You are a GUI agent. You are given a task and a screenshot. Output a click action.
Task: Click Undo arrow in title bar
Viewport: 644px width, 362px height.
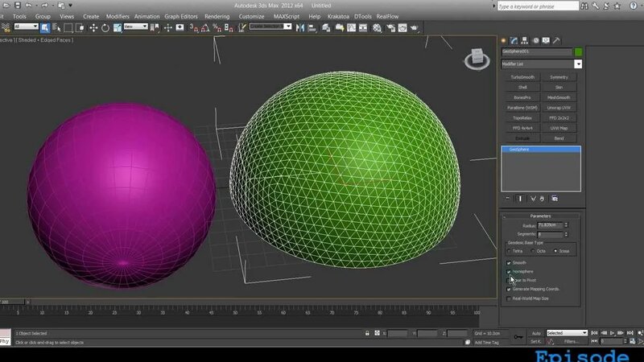(x=28, y=6)
